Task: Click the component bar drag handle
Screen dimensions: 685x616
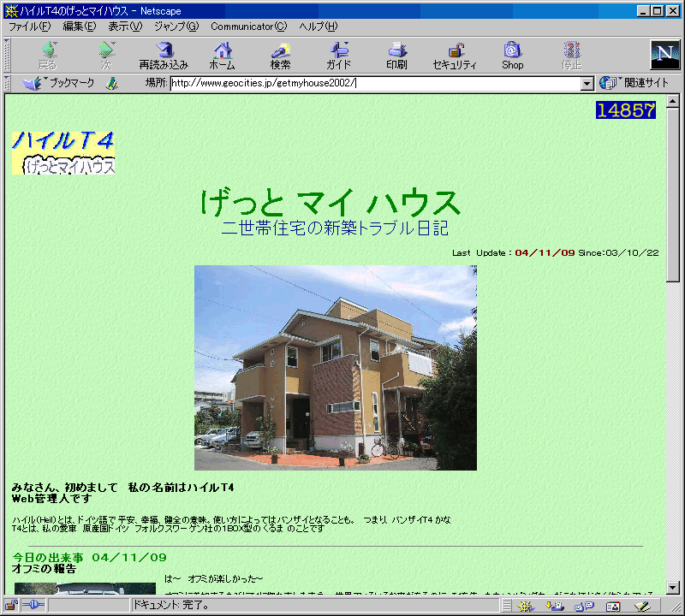Action: pyautogui.click(x=506, y=606)
